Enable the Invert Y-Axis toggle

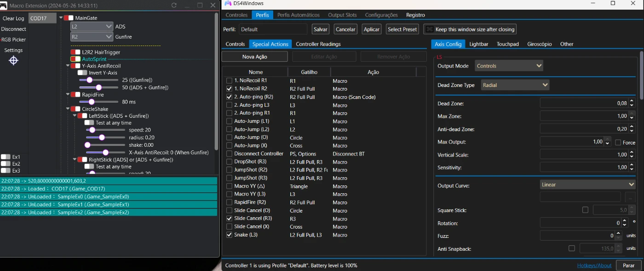point(82,73)
